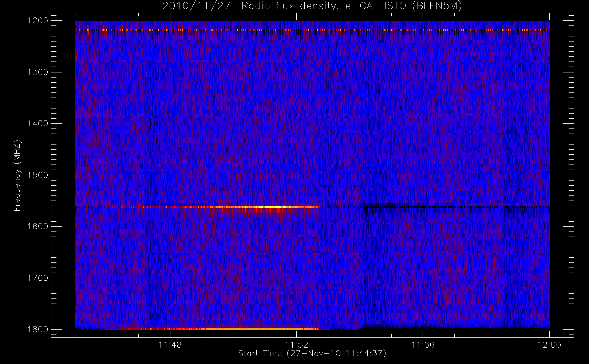This screenshot has height=364, width=589.
Task: Click the 1800 frequency axis label
Action: click(x=38, y=329)
